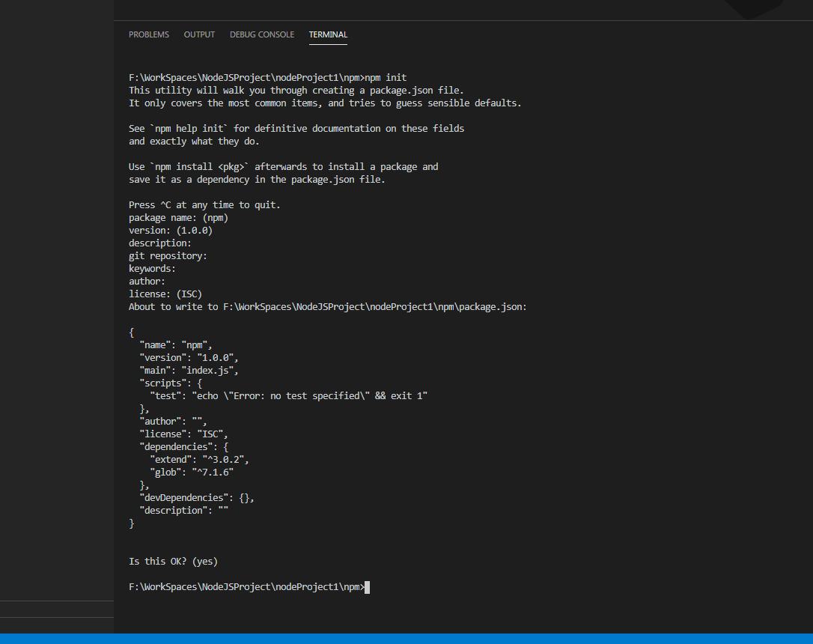Screen dimensions: 813x644
Task: Click the 'npm init' command line
Action: click(267, 78)
